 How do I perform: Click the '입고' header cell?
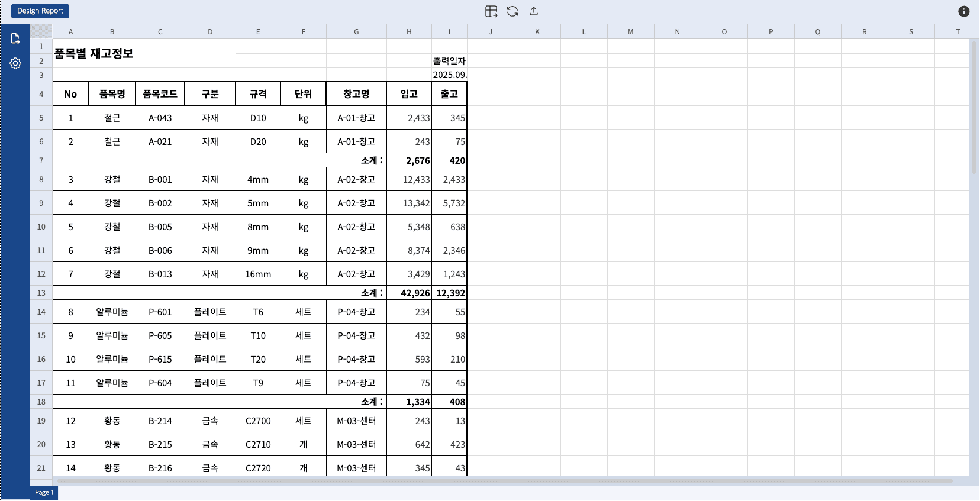(x=409, y=94)
